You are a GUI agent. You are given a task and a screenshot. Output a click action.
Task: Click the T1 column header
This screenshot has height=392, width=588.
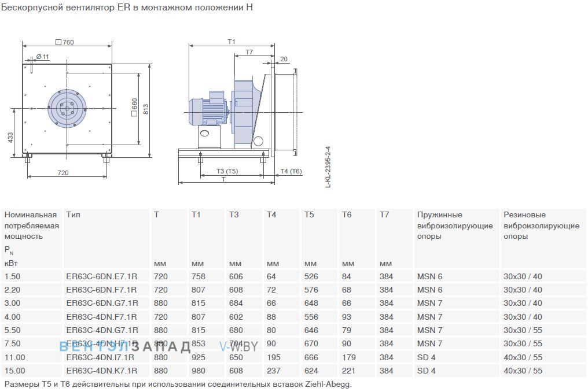pos(196,215)
